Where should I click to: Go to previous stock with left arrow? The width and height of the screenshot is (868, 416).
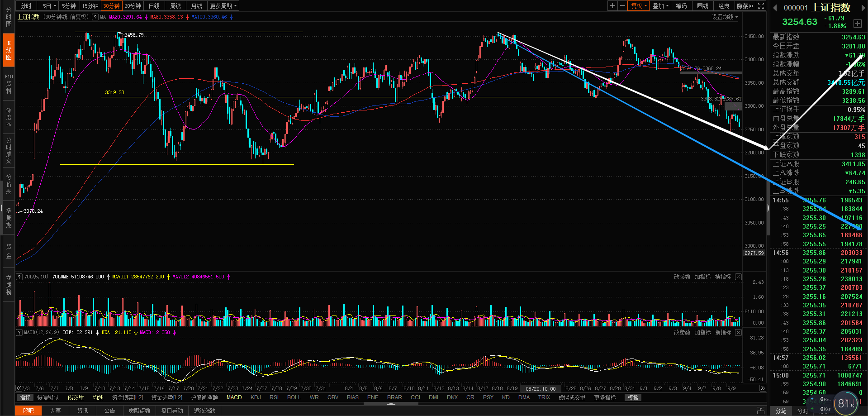(775, 8)
